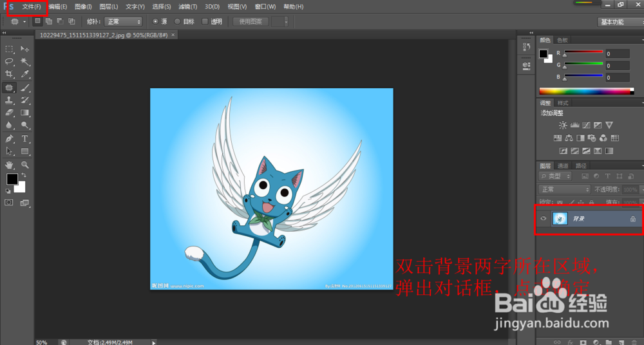Open the status bar info arrow
This screenshot has height=345, width=644.
click(154, 342)
